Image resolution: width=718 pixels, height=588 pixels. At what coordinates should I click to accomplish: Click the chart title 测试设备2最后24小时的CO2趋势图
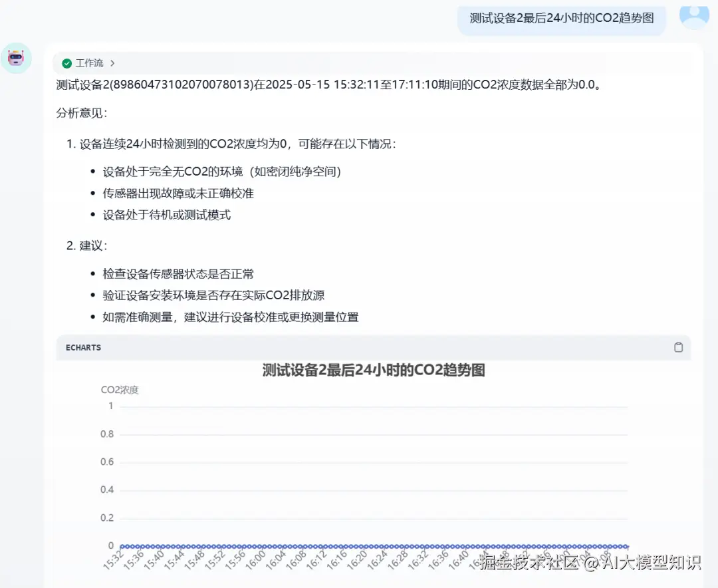[x=373, y=370]
